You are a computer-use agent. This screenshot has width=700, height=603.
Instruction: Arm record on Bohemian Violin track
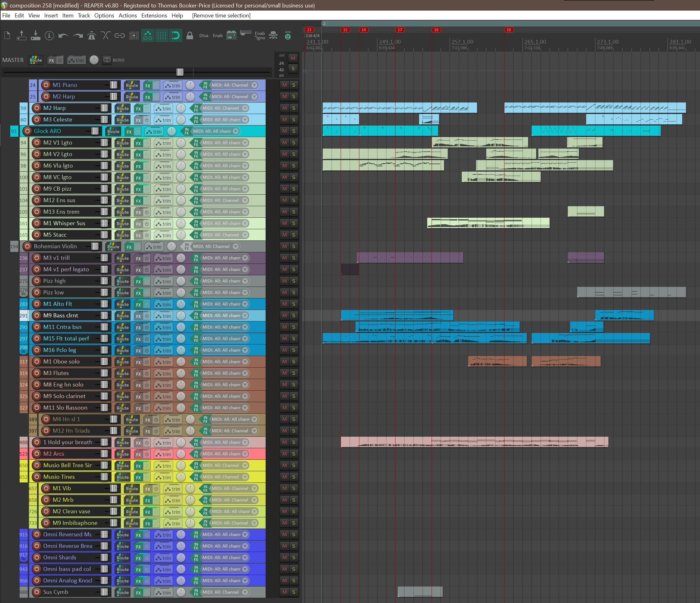click(x=27, y=246)
